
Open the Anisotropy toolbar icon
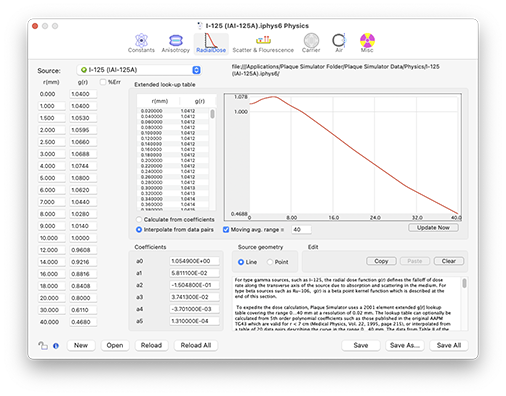(176, 43)
